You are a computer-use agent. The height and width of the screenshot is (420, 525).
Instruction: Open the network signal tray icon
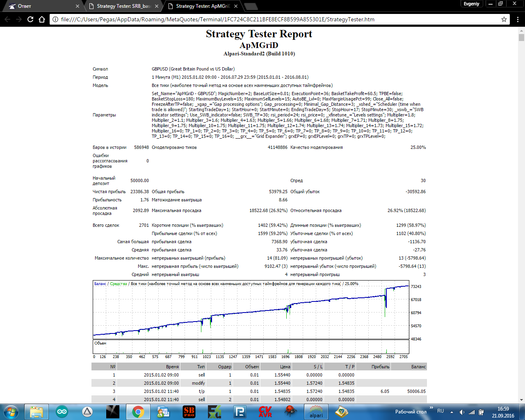coord(472,412)
